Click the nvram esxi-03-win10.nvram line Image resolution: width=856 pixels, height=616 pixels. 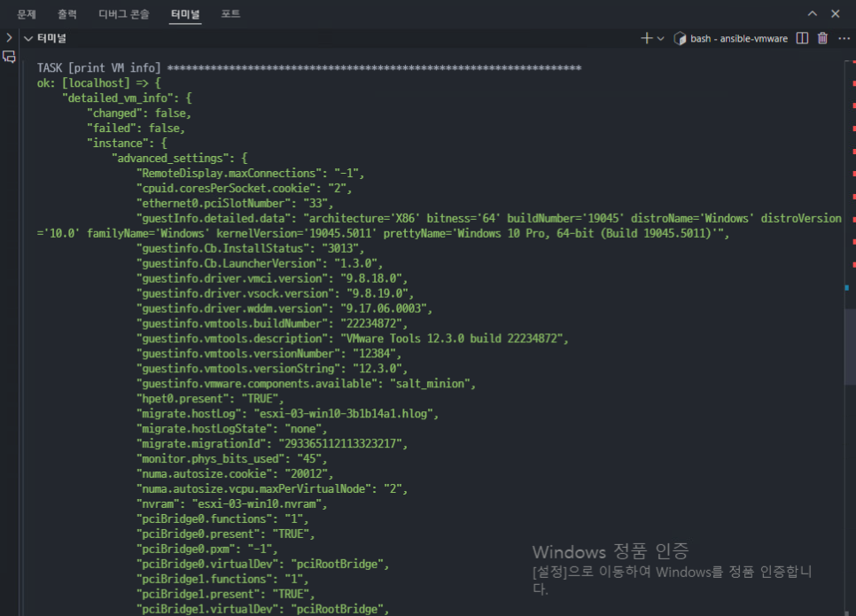point(231,503)
